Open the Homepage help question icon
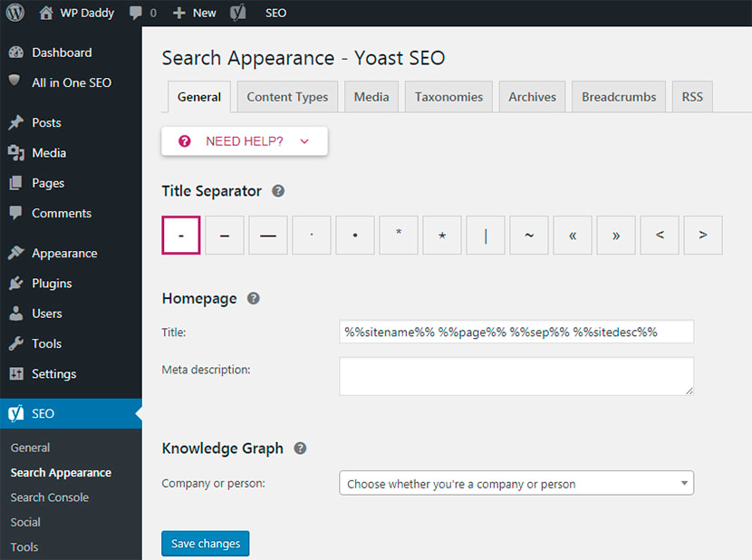This screenshot has width=752, height=560. point(253,298)
